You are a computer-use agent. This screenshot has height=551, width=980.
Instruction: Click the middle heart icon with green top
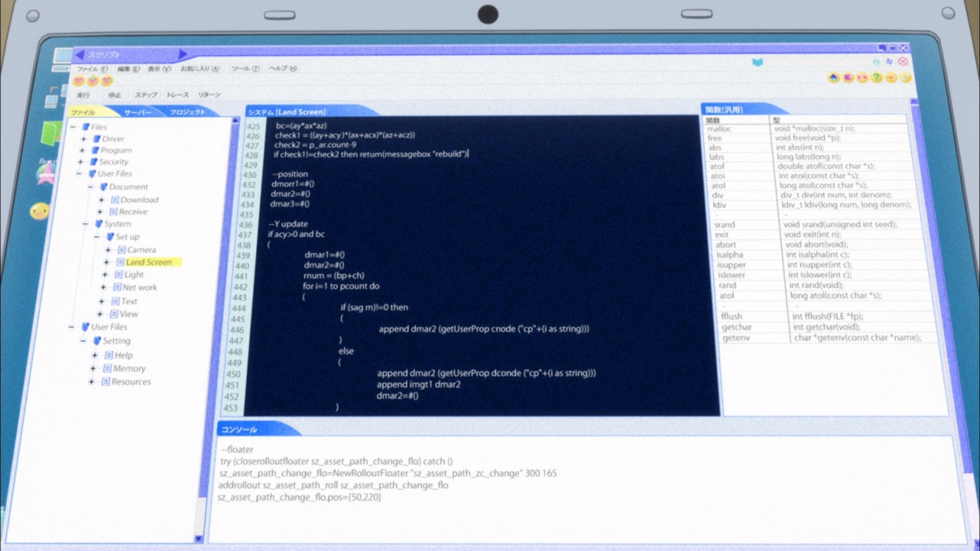click(x=93, y=81)
